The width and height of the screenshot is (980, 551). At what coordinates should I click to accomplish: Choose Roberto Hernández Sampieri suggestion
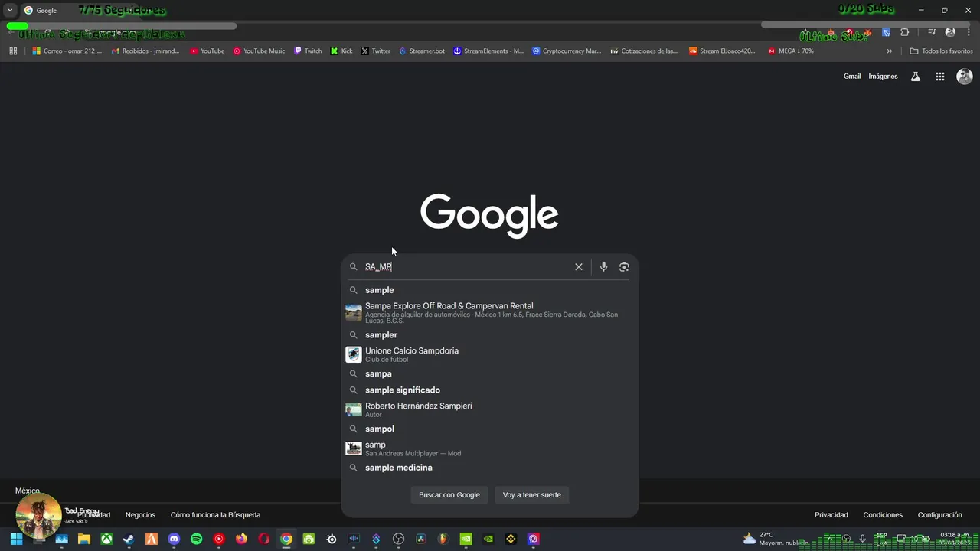(x=489, y=409)
